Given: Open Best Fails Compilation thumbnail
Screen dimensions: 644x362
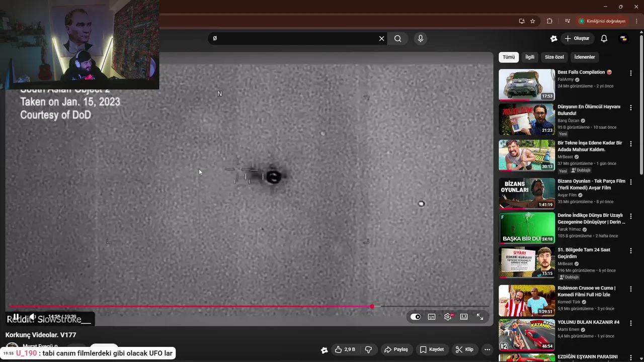Looking at the screenshot, I should 527,85.
